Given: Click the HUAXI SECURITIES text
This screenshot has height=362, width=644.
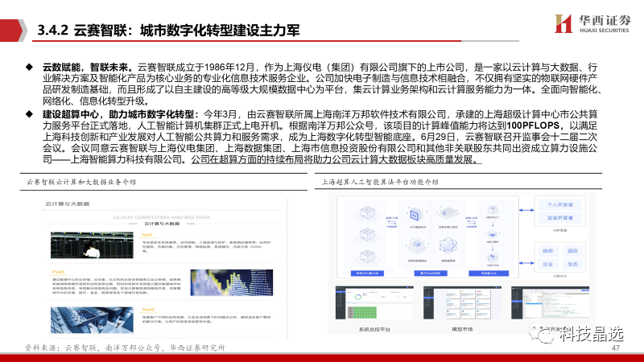Looking at the screenshot, I should point(605,30).
